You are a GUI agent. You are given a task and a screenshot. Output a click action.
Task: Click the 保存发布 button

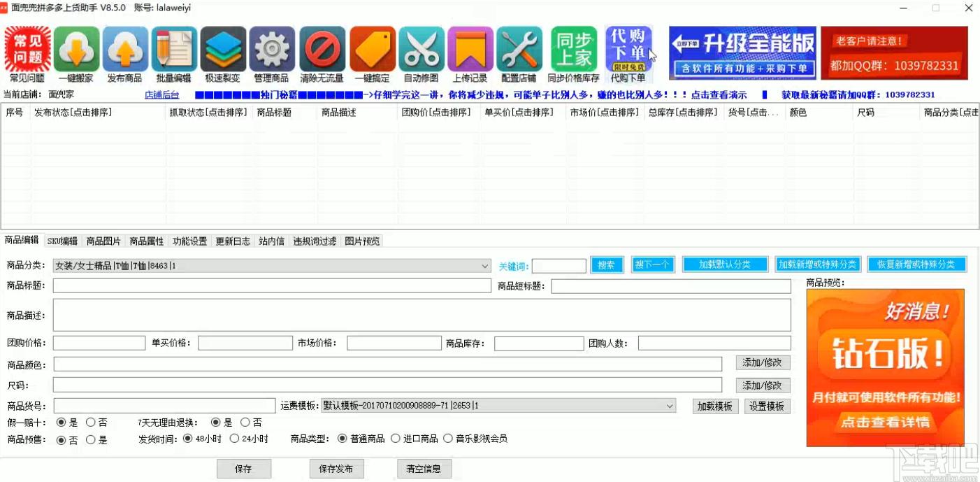(x=336, y=469)
